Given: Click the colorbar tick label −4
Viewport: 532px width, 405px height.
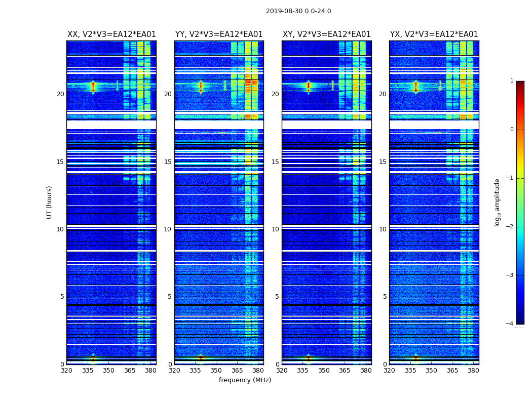Looking at the screenshot, I should (x=510, y=324).
